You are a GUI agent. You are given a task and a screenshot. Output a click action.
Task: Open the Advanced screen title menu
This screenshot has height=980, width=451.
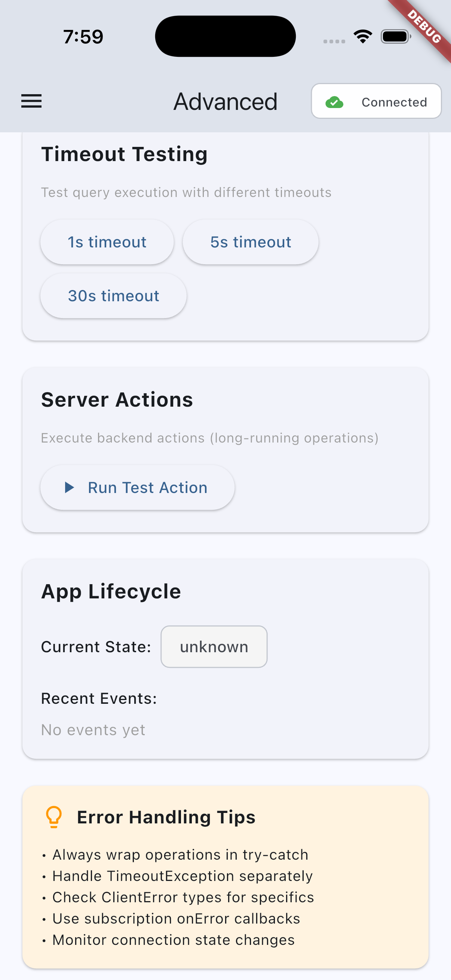point(225,101)
